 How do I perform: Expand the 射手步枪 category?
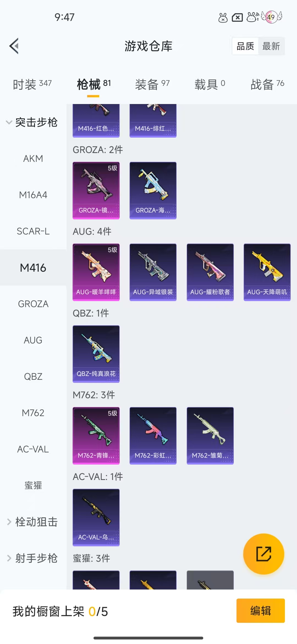(32, 558)
